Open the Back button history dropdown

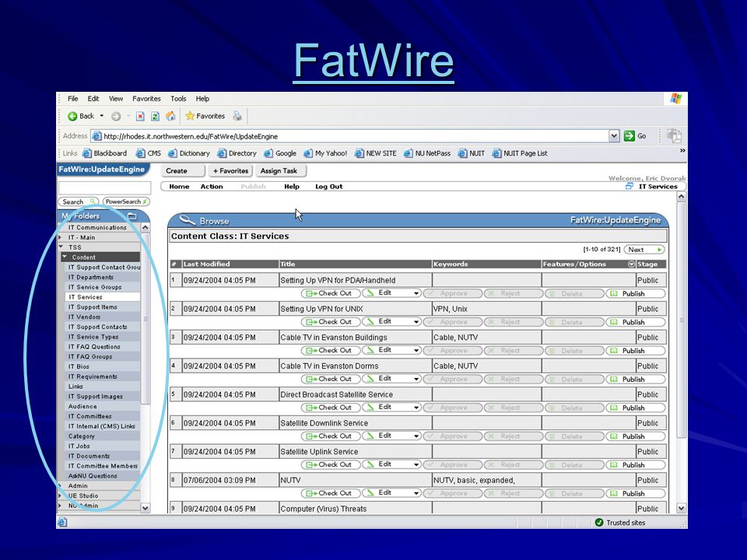(x=101, y=116)
